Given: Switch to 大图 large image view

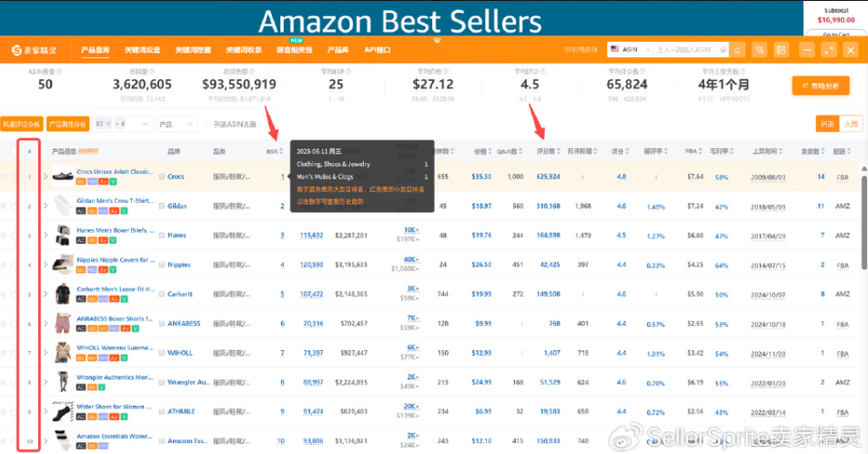Looking at the screenshot, I should click(851, 124).
